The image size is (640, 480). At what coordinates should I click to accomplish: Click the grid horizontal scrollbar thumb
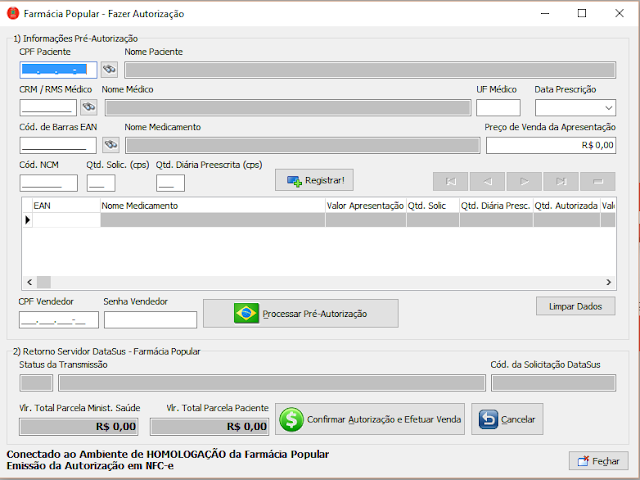[44, 282]
